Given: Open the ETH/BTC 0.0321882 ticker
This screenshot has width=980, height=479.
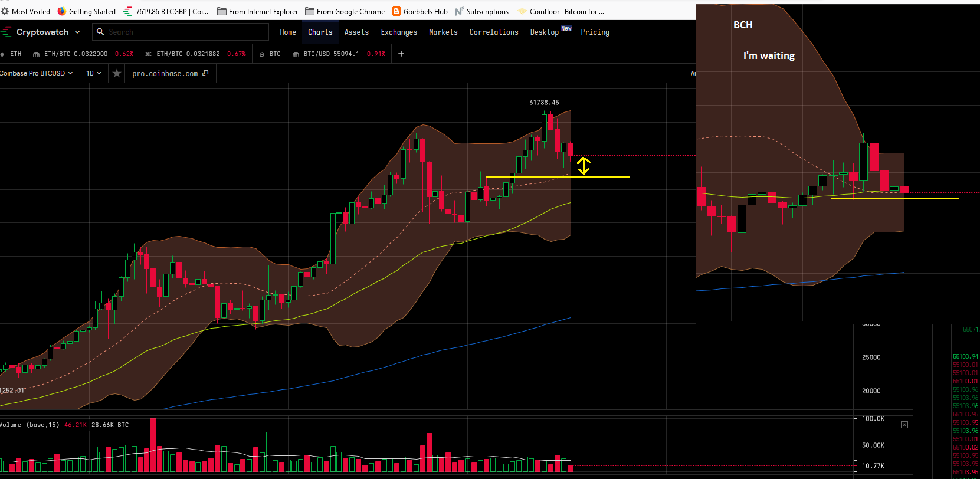Looking at the screenshot, I should (195, 54).
